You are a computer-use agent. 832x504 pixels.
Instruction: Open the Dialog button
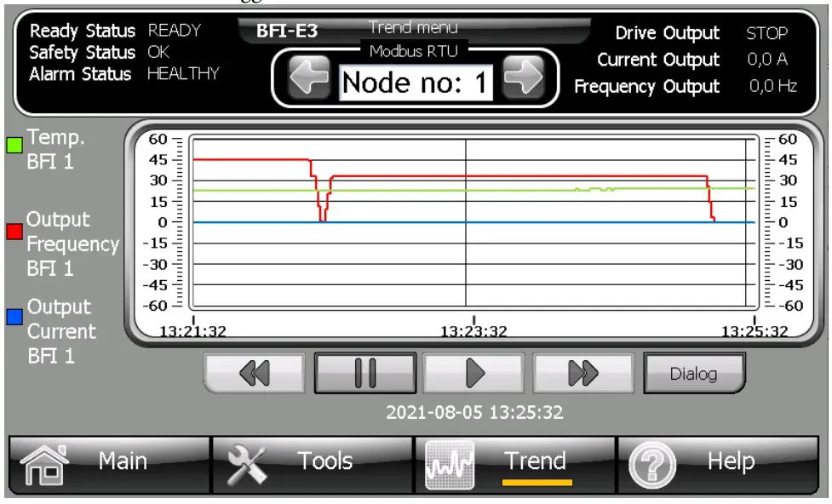click(x=694, y=374)
